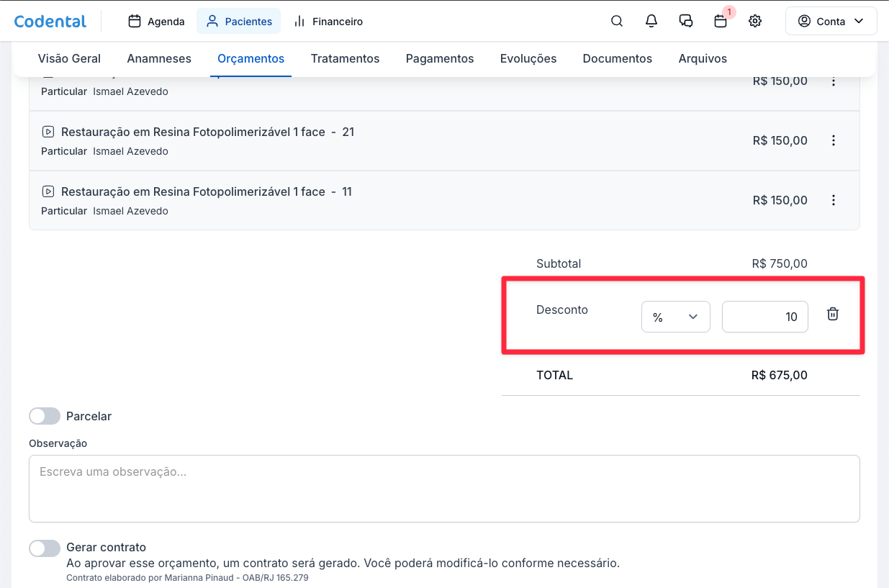This screenshot has width=889, height=588.
Task: Click the discount value input field
Action: pyautogui.click(x=764, y=317)
